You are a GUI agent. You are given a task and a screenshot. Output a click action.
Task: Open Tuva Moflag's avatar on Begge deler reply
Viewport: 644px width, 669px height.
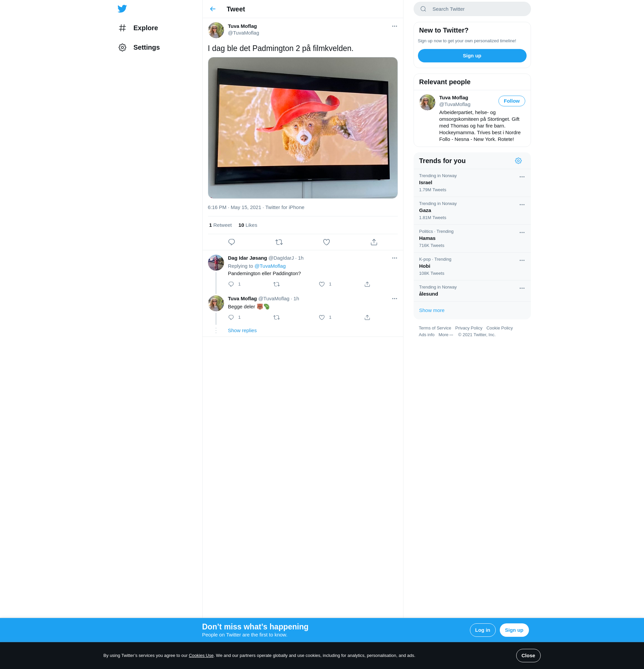[x=216, y=303]
